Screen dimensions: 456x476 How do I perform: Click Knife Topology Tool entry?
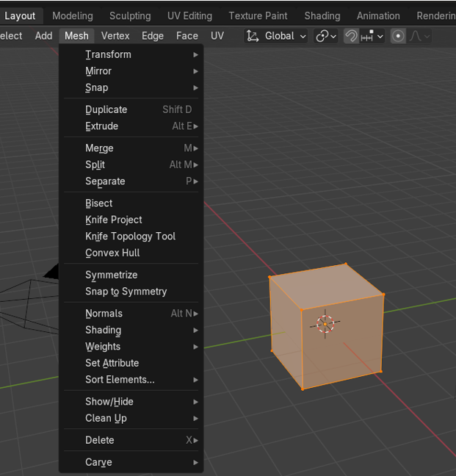click(x=131, y=237)
